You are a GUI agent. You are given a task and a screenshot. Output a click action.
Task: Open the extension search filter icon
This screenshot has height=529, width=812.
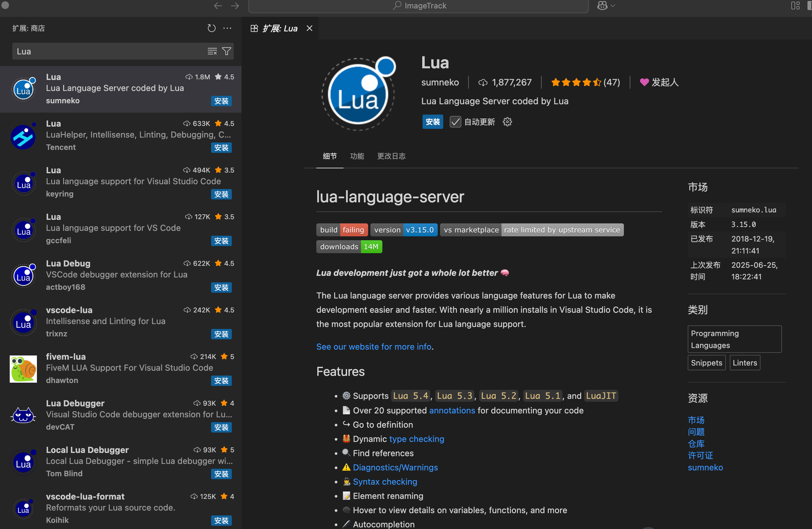tap(227, 51)
